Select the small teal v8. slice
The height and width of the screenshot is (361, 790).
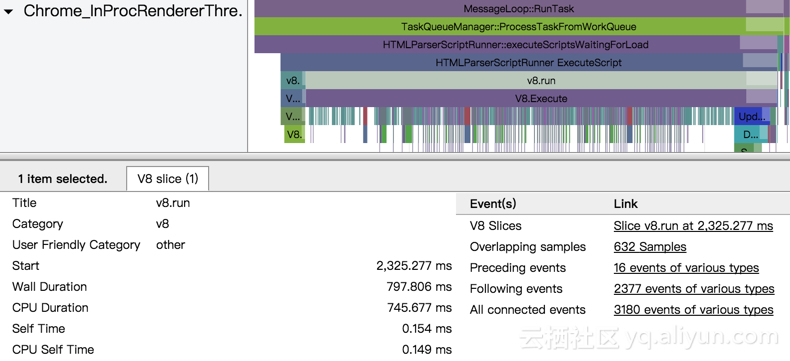[293, 81]
